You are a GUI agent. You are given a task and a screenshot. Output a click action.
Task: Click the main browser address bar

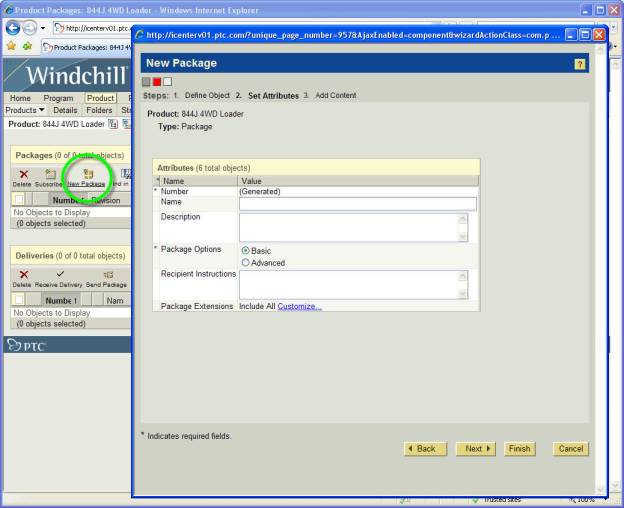(92, 28)
